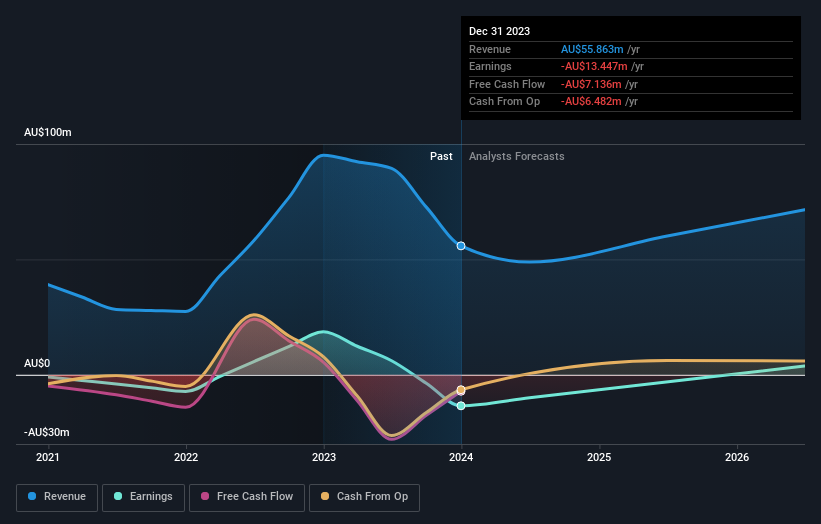The image size is (821, 524).
Task: Select the 2021 x-axis label
Action: (x=48, y=457)
